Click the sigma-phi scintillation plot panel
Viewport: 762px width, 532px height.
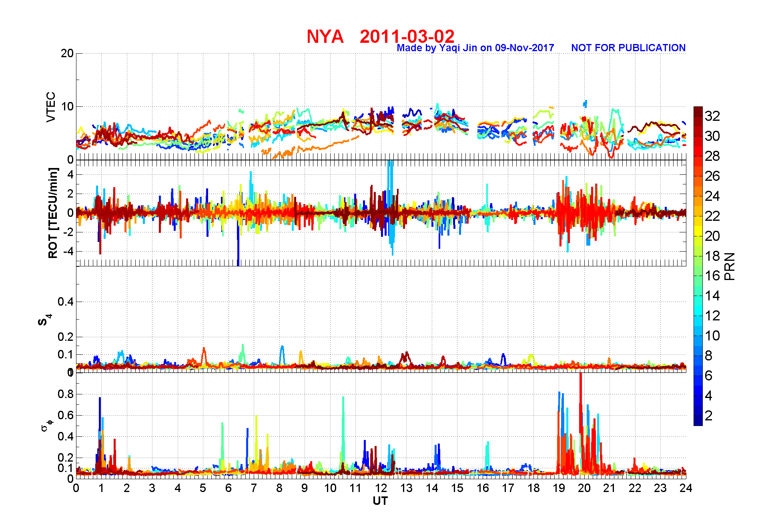pyautogui.click(x=381, y=426)
